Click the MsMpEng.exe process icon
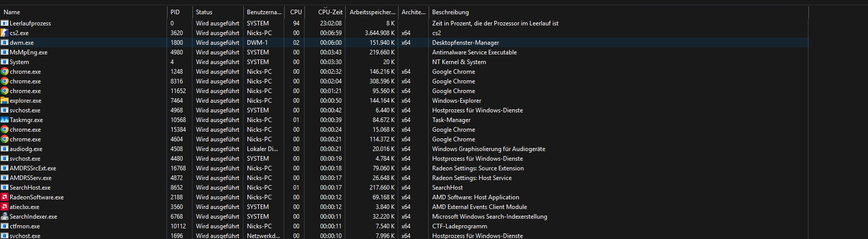The width and height of the screenshot is (868, 239). pos(5,52)
